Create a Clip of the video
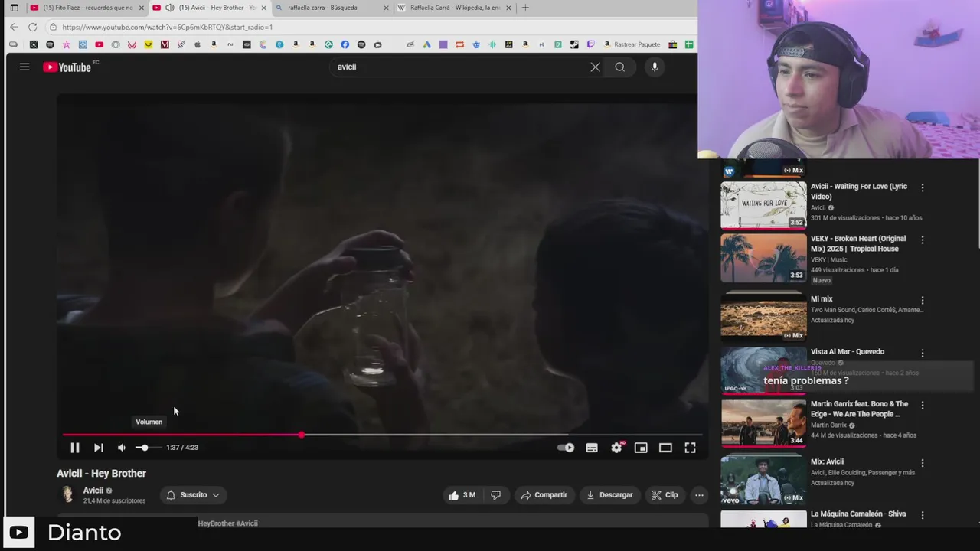The height and width of the screenshot is (551, 980). click(665, 495)
